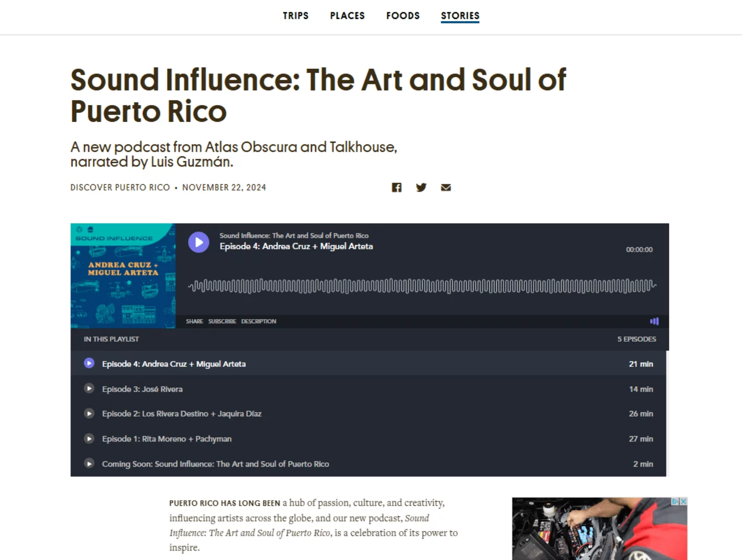
Task: Click the 21 min duration
Action: tap(641, 364)
